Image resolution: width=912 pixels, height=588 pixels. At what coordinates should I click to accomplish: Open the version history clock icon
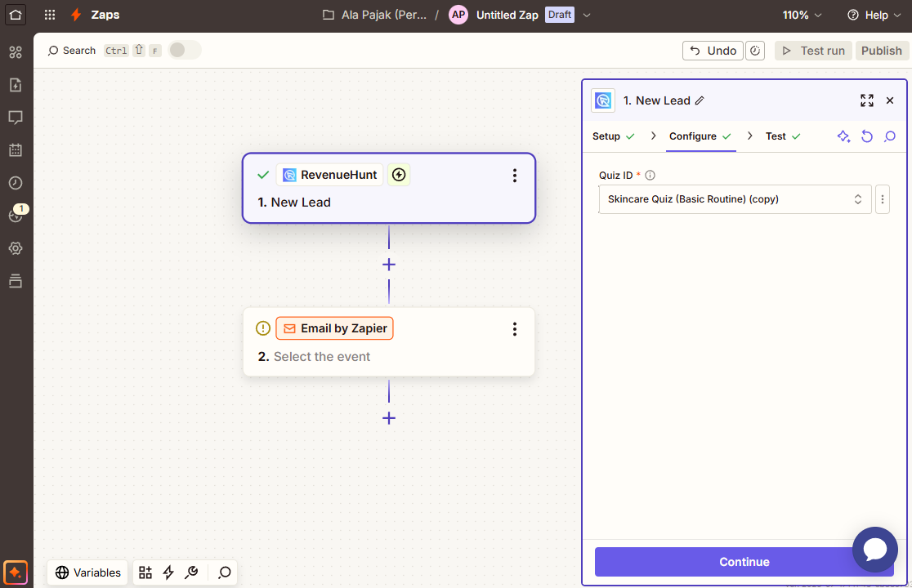tap(755, 51)
